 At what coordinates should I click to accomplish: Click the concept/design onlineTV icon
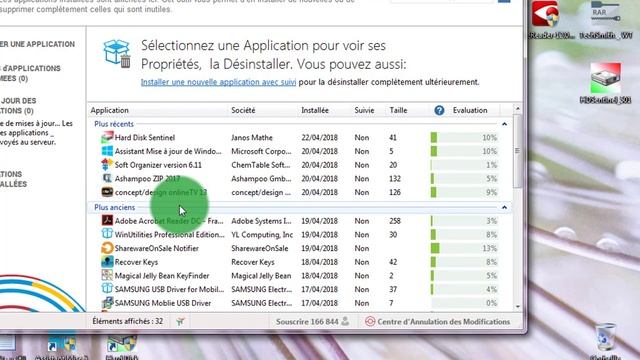pyautogui.click(x=107, y=192)
